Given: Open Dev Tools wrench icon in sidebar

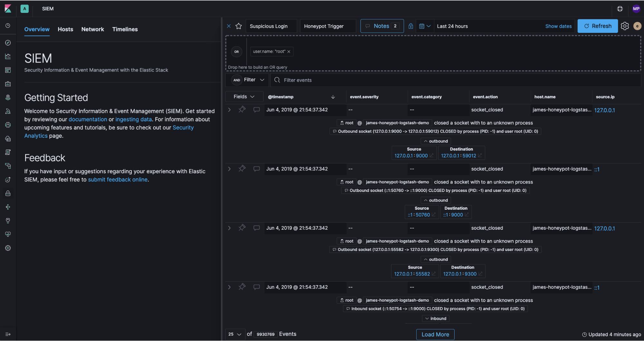Looking at the screenshot, I should pyautogui.click(x=8, y=221).
